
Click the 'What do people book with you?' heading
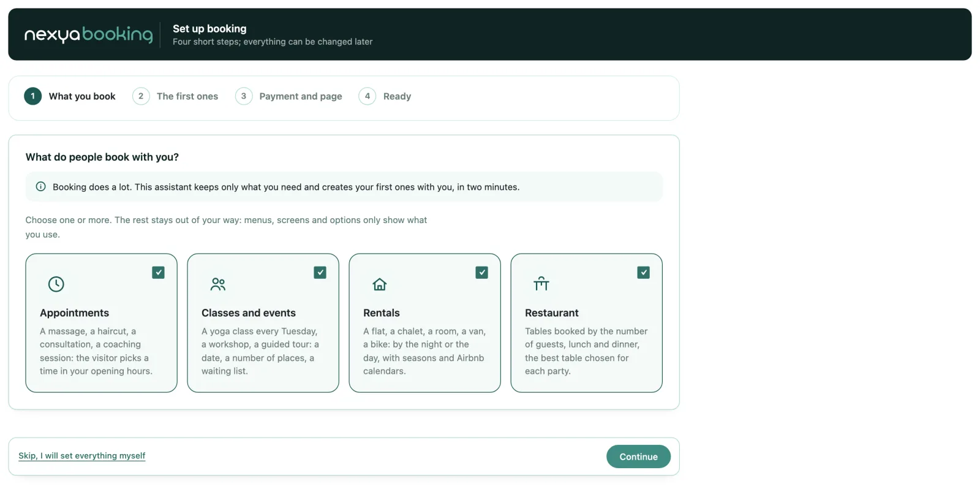(102, 157)
